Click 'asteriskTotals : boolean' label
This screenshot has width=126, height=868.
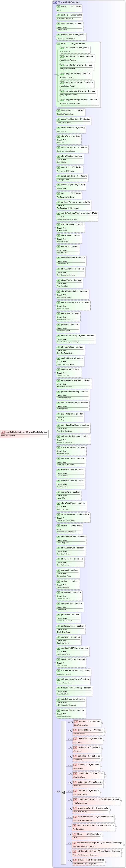(72, 224)
